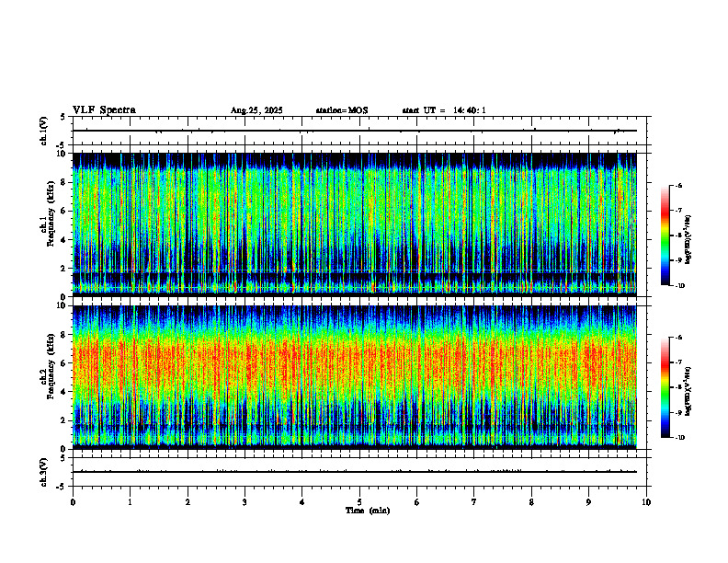
Task: Click the "station=MOS" header label
Action: point(342,110)
